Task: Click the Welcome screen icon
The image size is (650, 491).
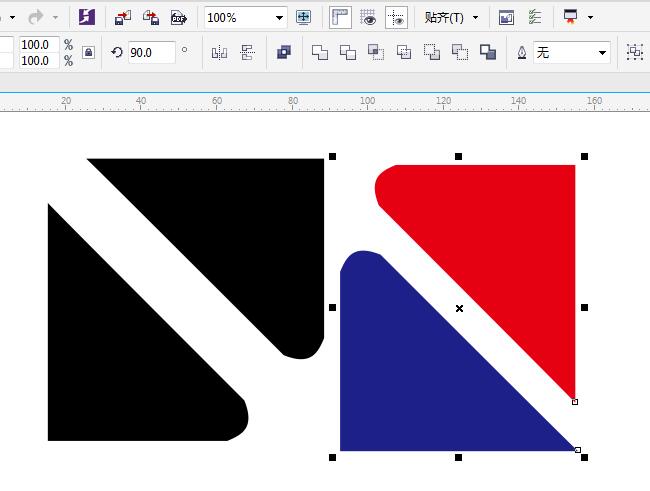Action: coord(506,17)
